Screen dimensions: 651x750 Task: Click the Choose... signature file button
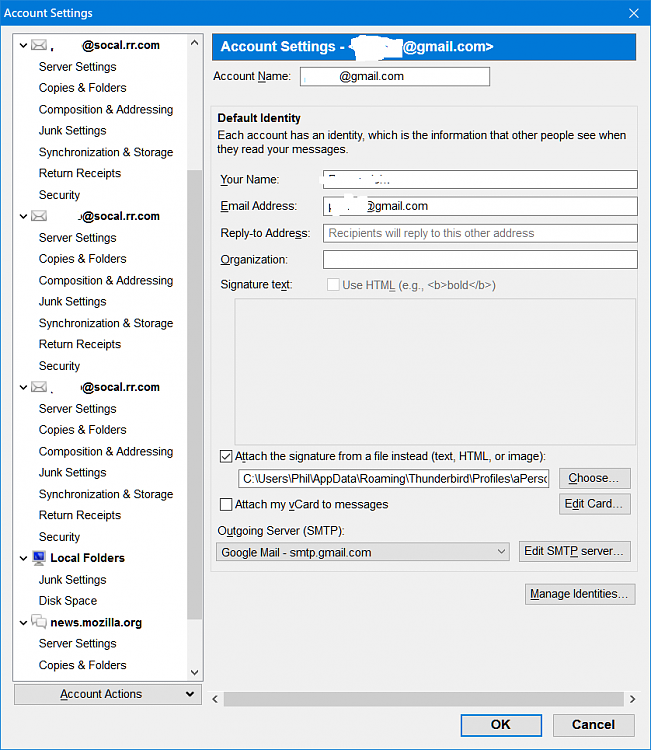[x=595, y=478]
